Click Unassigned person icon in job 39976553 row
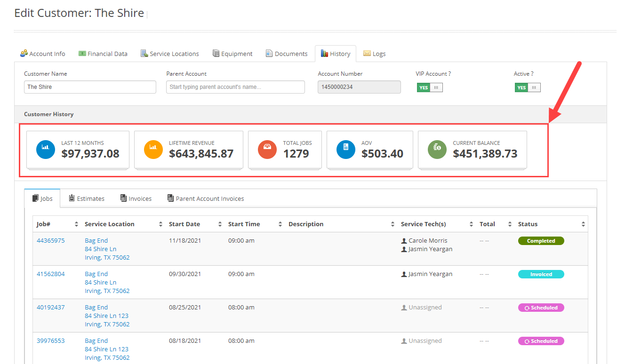This screenshot has height=364, width=617. coord(404,341)
